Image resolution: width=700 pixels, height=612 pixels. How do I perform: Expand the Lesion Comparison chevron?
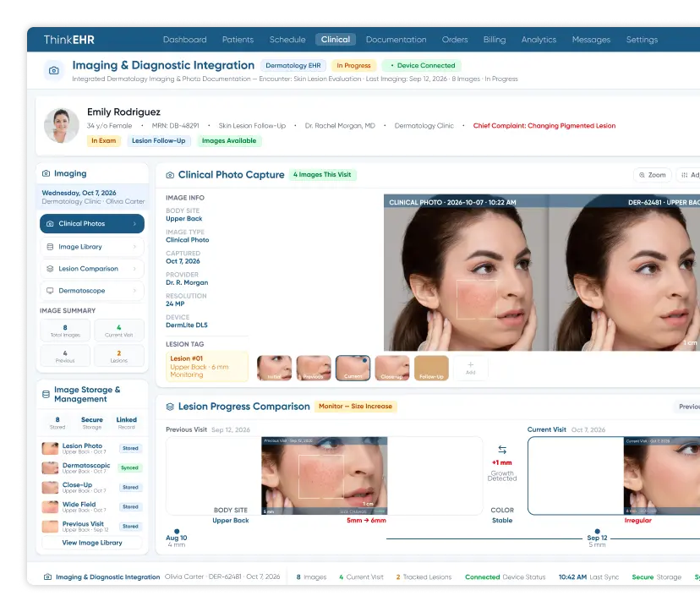coord(134,269)
